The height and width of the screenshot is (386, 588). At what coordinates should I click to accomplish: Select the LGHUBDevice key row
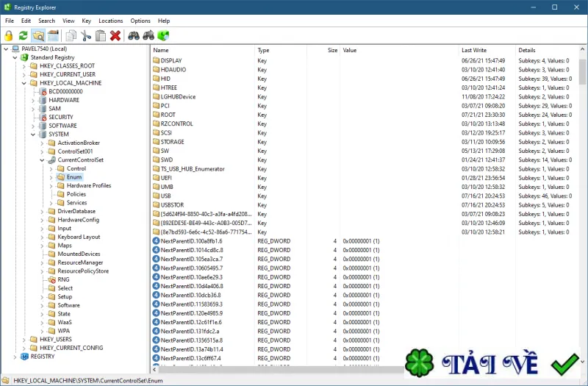coord(365,97)
